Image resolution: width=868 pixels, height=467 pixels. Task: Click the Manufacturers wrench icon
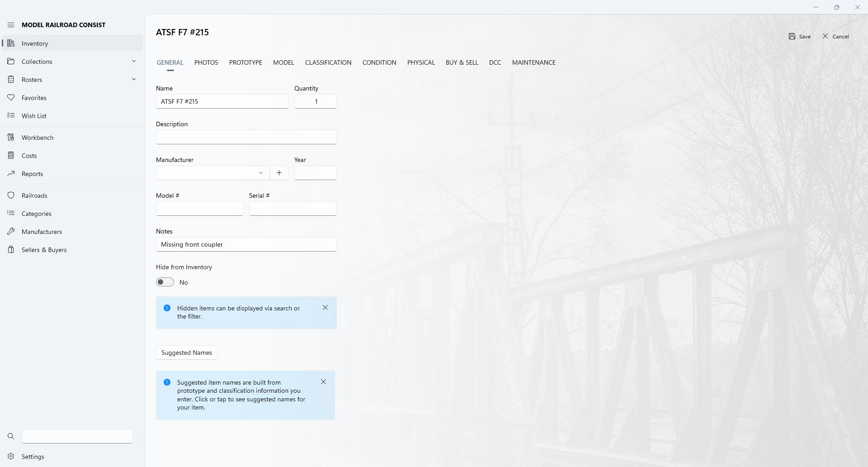coord(11,232)
